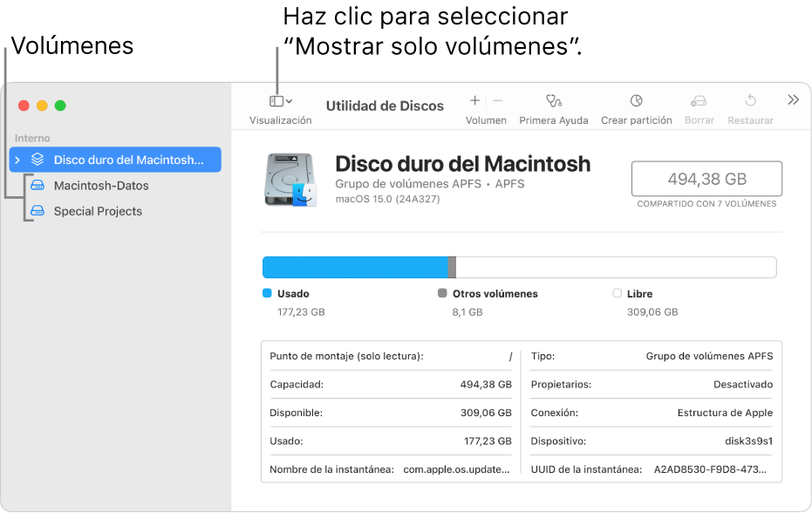
Task: Click the Punto de montaje row
Action: click(x=391, y=356)
